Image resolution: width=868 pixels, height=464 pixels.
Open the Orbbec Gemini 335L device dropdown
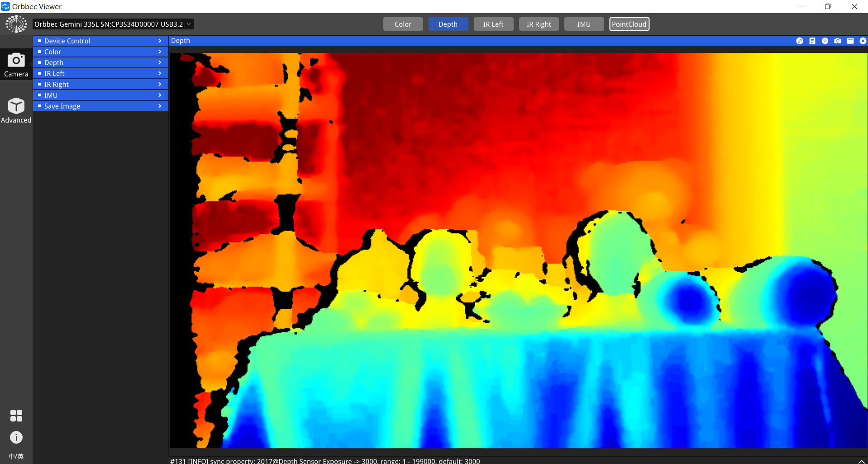(113, 24)
